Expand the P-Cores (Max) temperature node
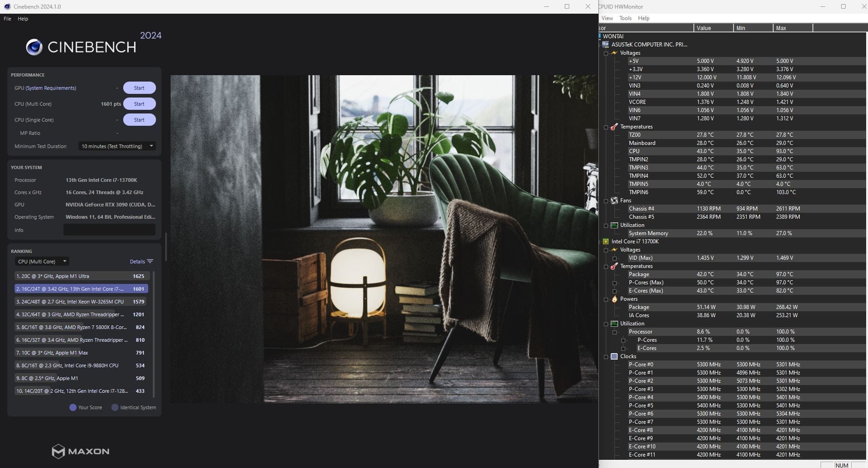Screen dimensions: 868x468 (x=614, y=283)
